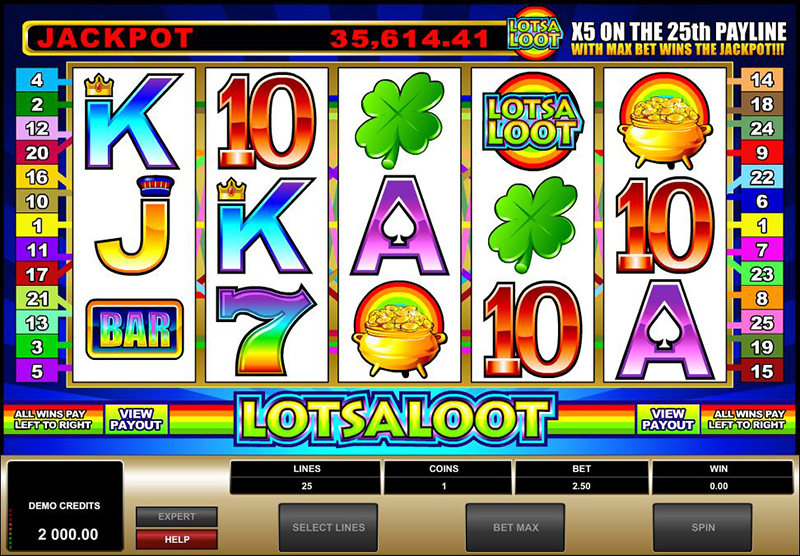This screenshot has width=800, height=556.
Task: Click the Lotsa Loot logo beside the jackpot
Action: tap(534, 33)
